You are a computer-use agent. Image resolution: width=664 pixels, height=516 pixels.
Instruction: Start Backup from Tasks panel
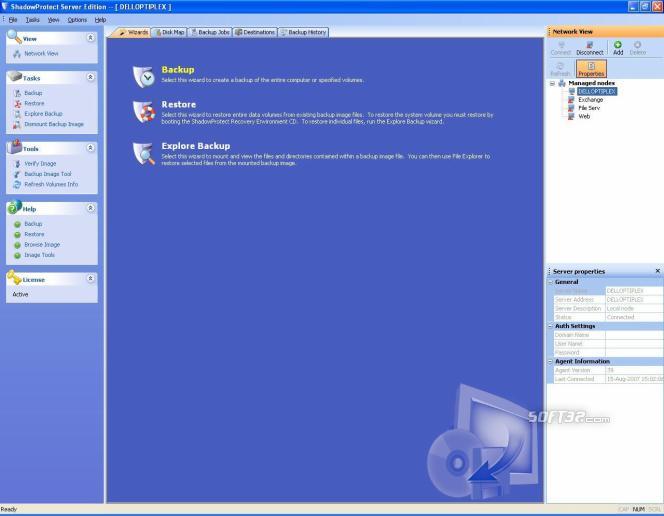(x=33, y=93)
